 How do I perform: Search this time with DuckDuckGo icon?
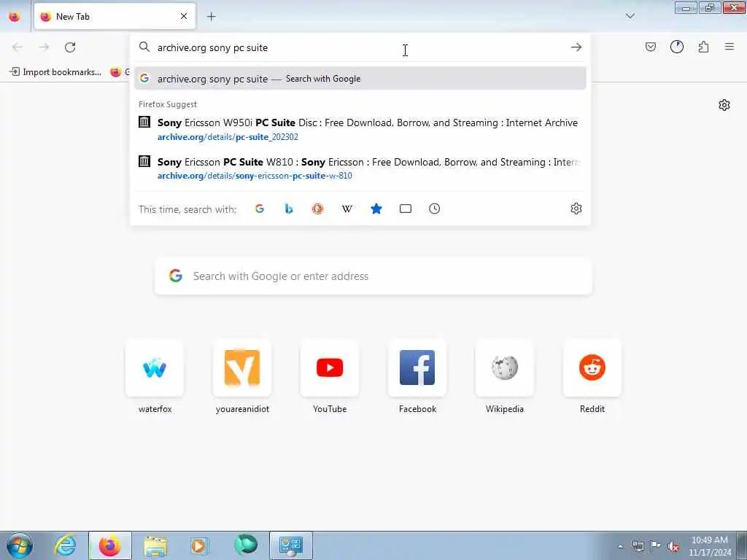[x=318, y=209]
